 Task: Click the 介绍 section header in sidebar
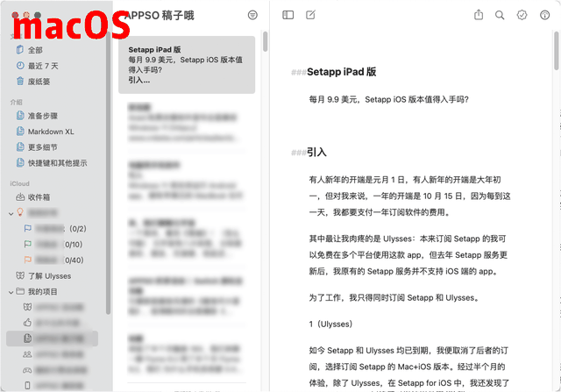click(x=16, y=103)
